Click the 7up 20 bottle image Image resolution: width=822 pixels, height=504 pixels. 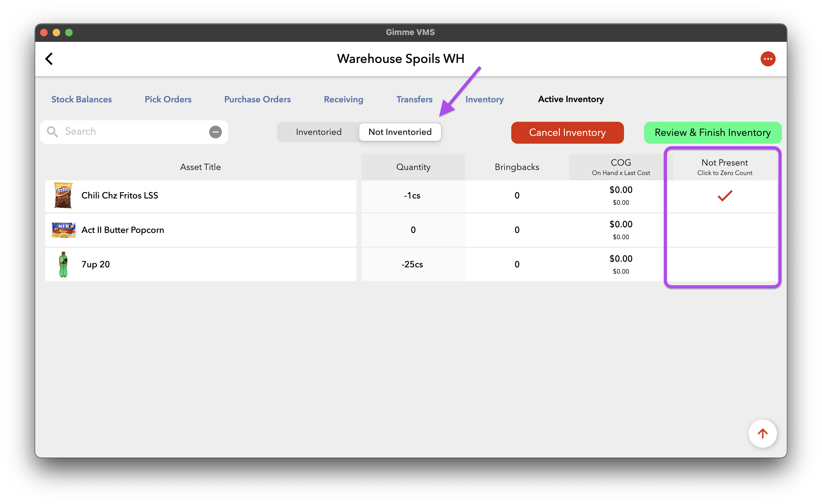[63, 264]
